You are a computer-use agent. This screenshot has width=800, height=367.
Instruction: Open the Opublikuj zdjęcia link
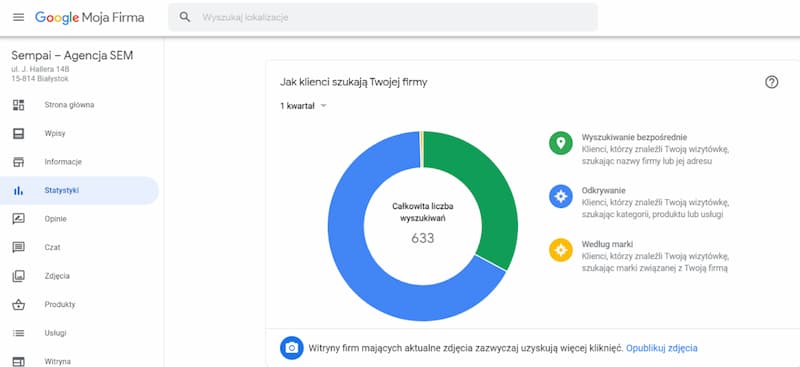point(662,348)
